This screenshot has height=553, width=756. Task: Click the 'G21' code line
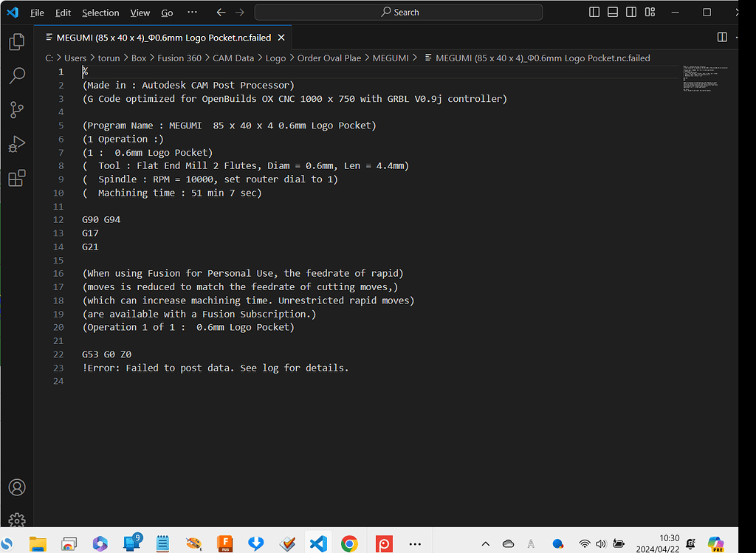(90, 247)
